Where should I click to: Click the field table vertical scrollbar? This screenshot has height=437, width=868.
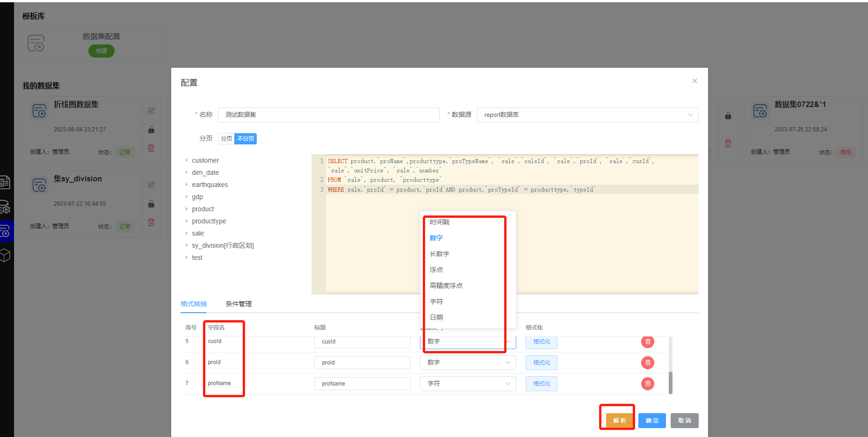click(671, 383)
